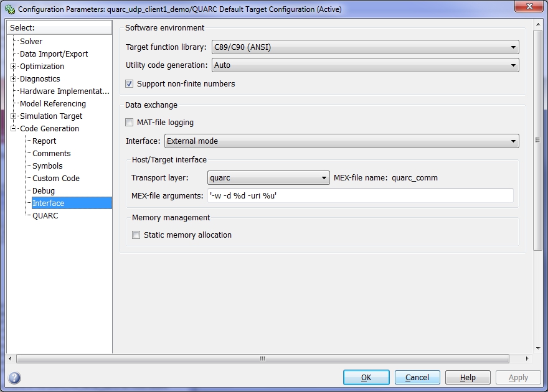Select the QUARC tree item
The image size is (548, 392).
pyautogui.click(x=44, y=215)
